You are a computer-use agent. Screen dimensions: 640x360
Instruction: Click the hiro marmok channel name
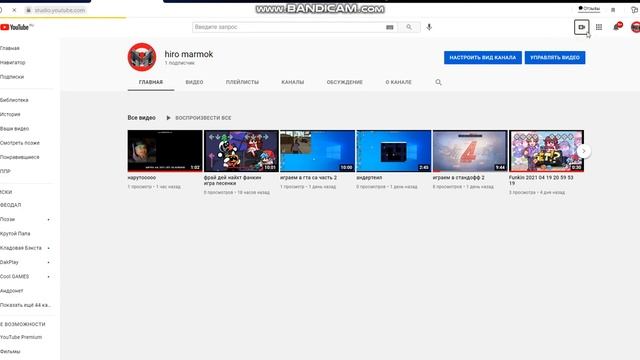pyautogui.click(x=189, y=54)
